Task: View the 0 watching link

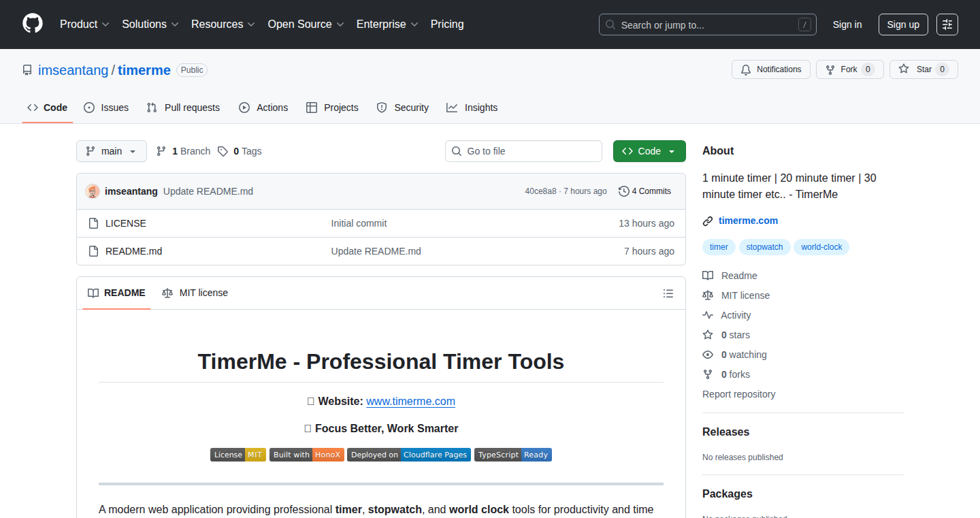Action: pyautogui.click(x=735, y=355)
